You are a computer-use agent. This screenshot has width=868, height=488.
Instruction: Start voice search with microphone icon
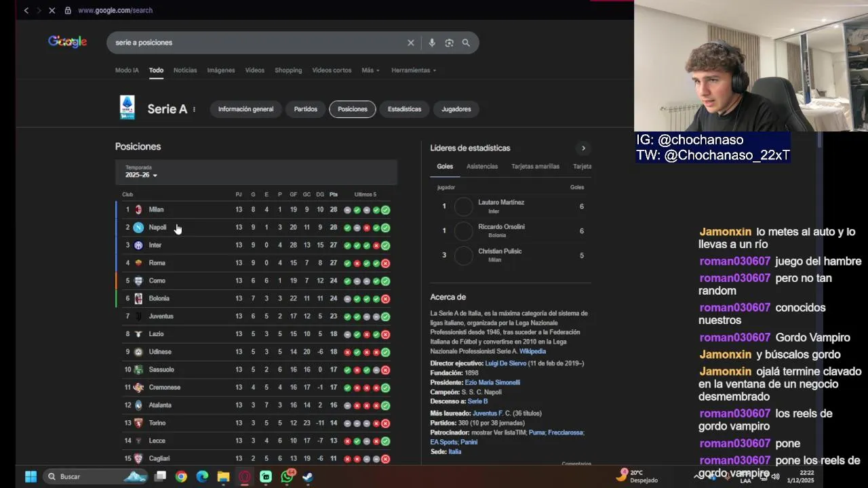point(432,43)
